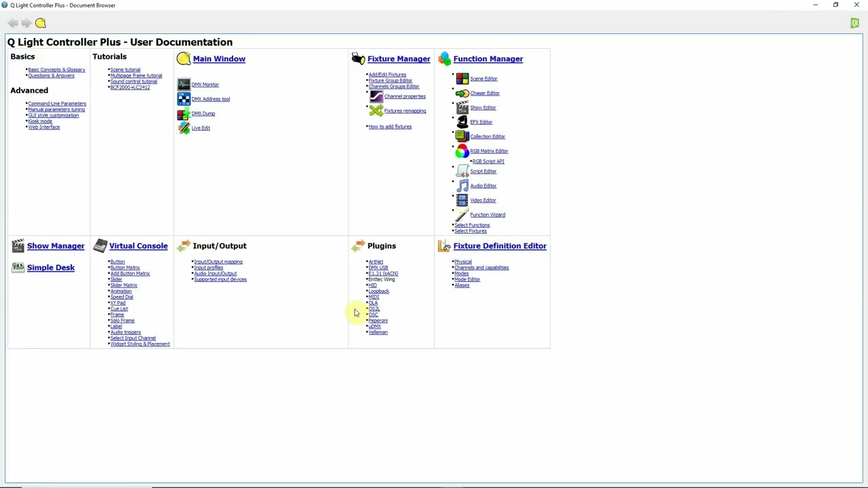This screenshot has height=488, width=868.
Task: Click the Show Manager clapperboard icon
Action: click(x=18, y=246)
